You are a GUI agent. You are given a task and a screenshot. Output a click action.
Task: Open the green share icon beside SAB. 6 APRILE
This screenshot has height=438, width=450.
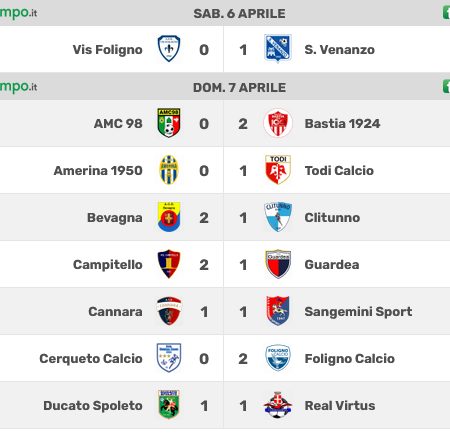click(446, 13)
